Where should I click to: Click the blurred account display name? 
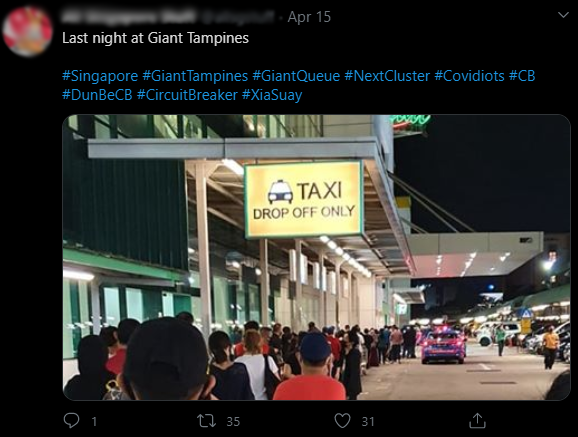pyautogui.click(x=129, y=16)
